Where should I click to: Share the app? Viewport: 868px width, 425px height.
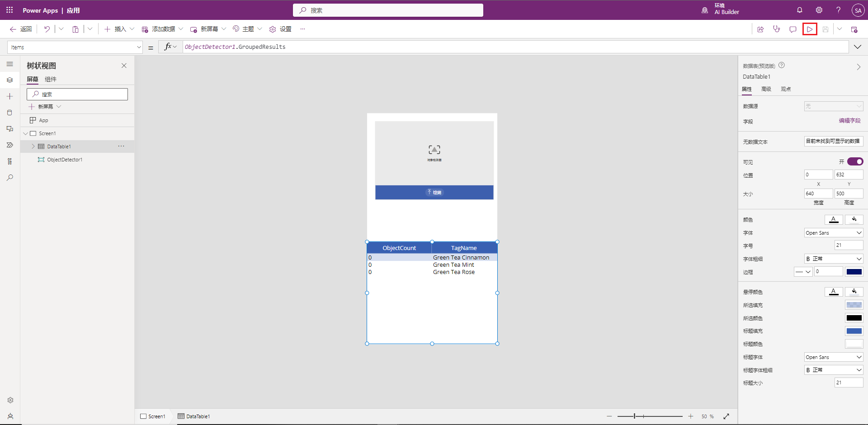coord(760,29)
